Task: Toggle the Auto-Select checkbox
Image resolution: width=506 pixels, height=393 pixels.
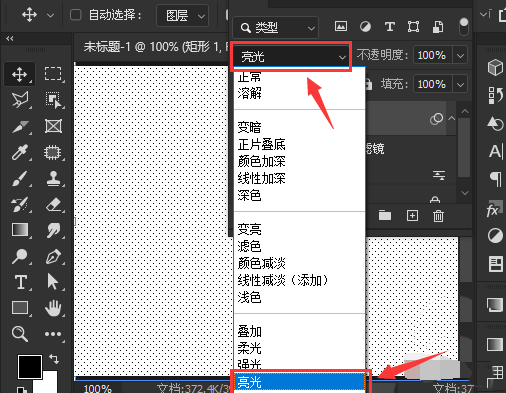Action: click(x=75, y=15)
